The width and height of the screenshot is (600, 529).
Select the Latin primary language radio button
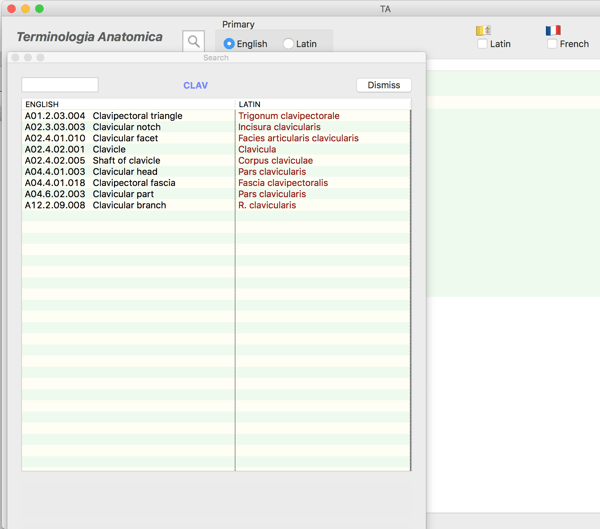click(289, 44)
